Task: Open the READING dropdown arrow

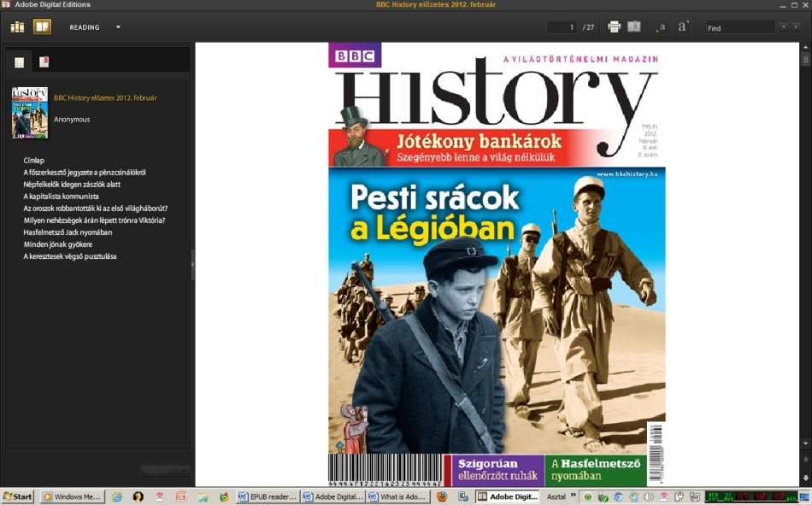Action: pos(118,27)
